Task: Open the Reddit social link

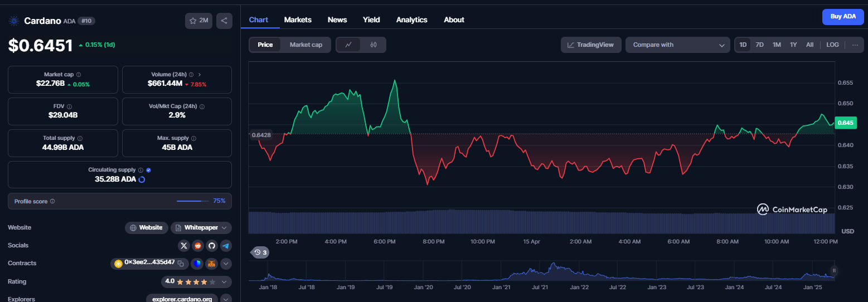Action: pos(198,245)
